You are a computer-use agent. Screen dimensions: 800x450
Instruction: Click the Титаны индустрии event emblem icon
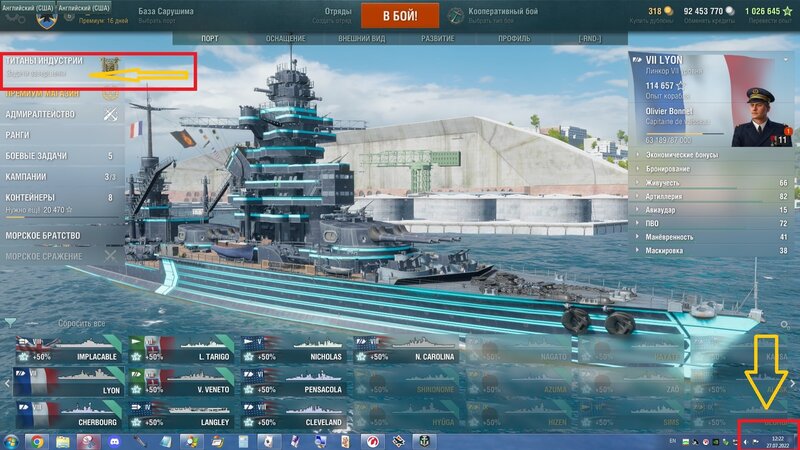(110, 64)
